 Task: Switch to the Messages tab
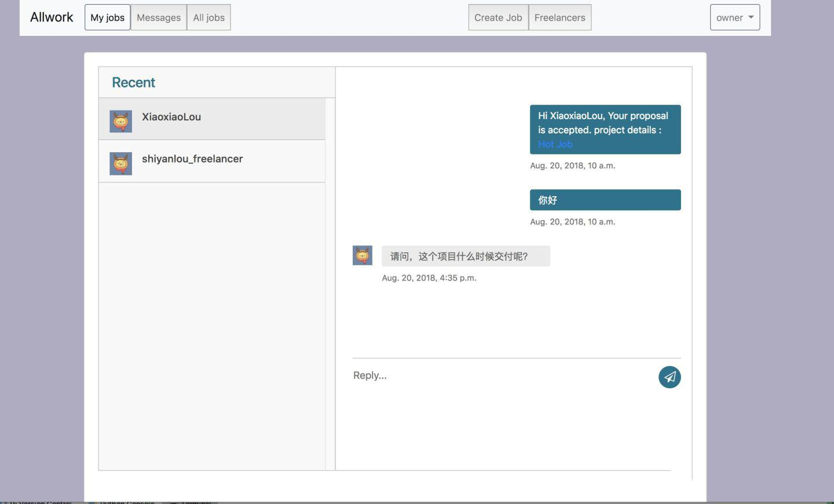point(159,17)
